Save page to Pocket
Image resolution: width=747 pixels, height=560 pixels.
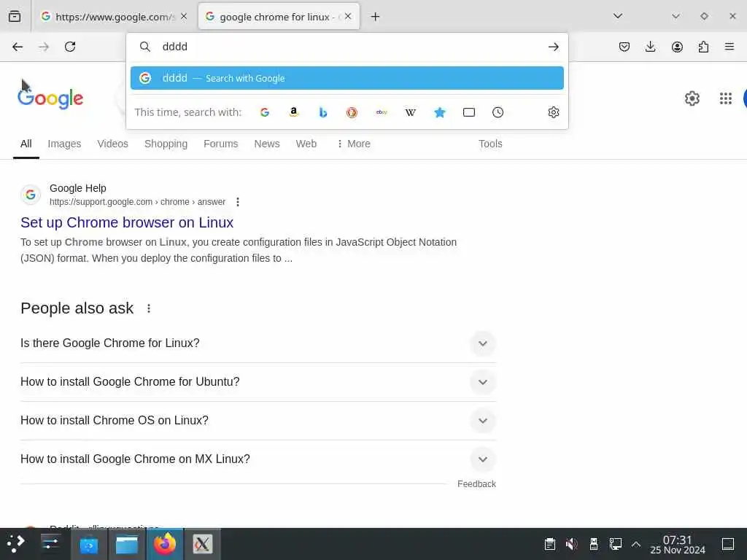[624, 47]
